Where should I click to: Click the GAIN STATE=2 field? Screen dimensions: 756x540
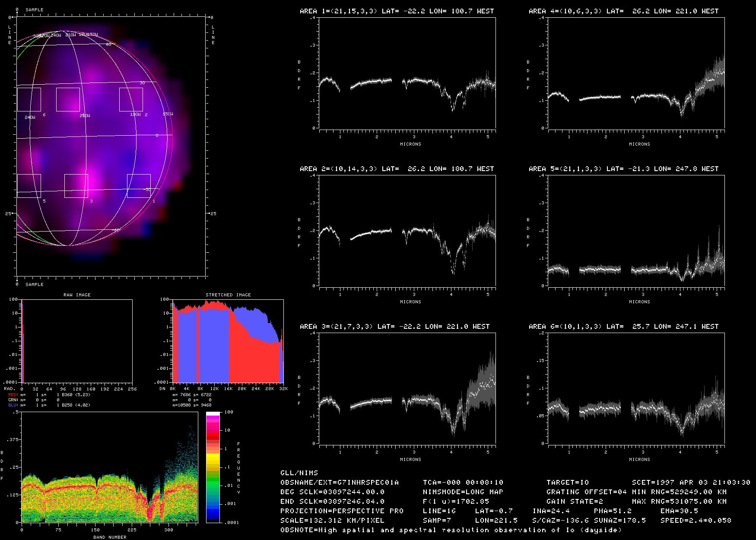(575, 502)
